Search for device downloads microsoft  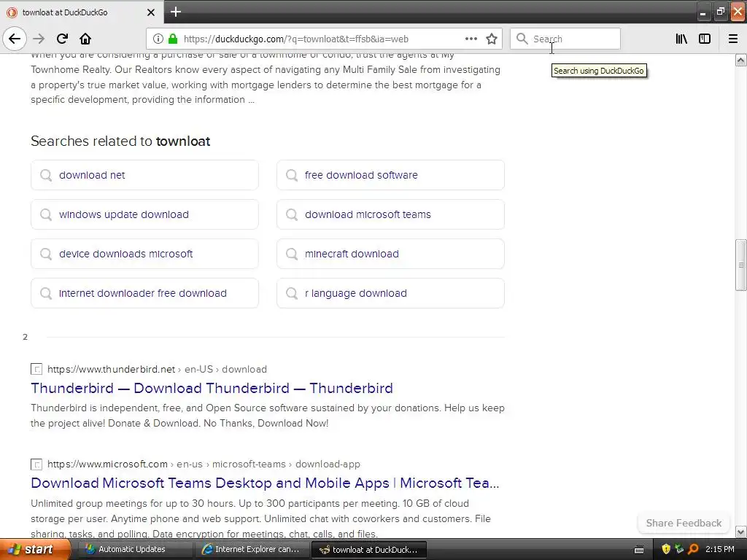[x=145, y=254]
